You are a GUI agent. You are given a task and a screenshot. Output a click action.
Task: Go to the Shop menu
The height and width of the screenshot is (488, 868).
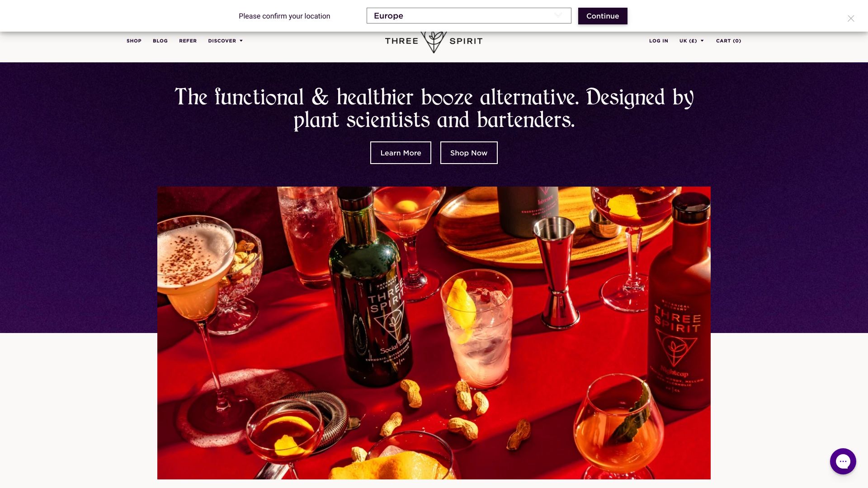coord(134,41)
